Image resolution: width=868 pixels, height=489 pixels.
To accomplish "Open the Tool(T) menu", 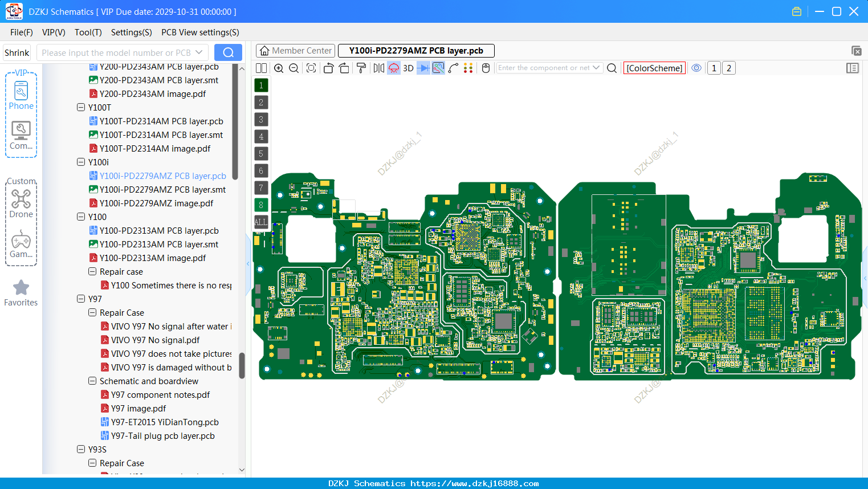I will 88,32.
